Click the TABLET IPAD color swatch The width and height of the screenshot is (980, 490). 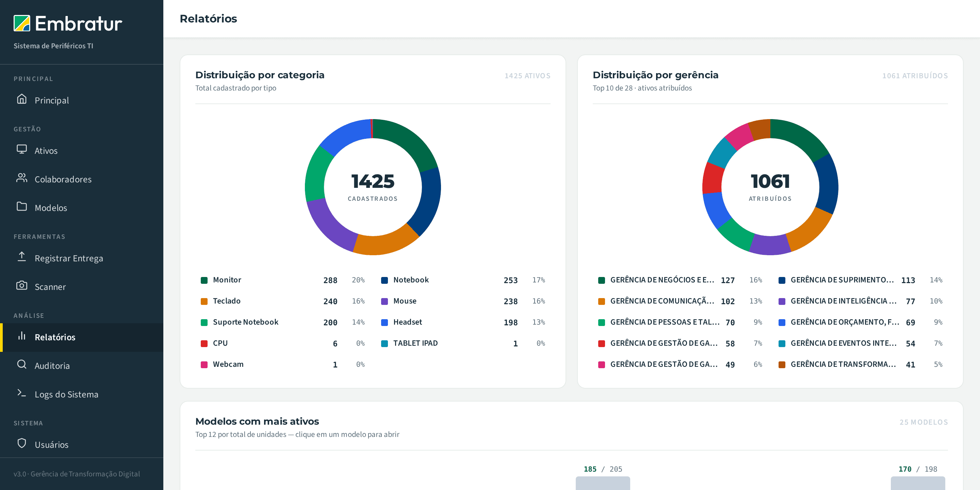pyautogui.click(x=385, y=344)
